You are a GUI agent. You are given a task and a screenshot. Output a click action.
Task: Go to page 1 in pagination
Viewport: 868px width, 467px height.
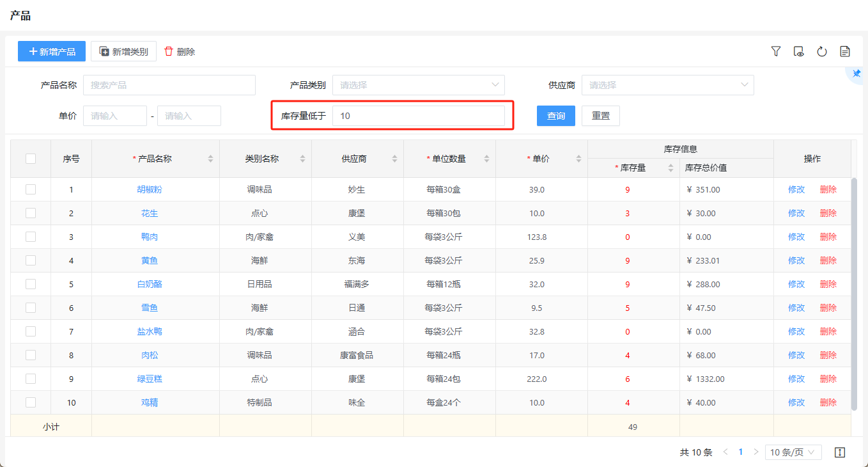[741, 452]
